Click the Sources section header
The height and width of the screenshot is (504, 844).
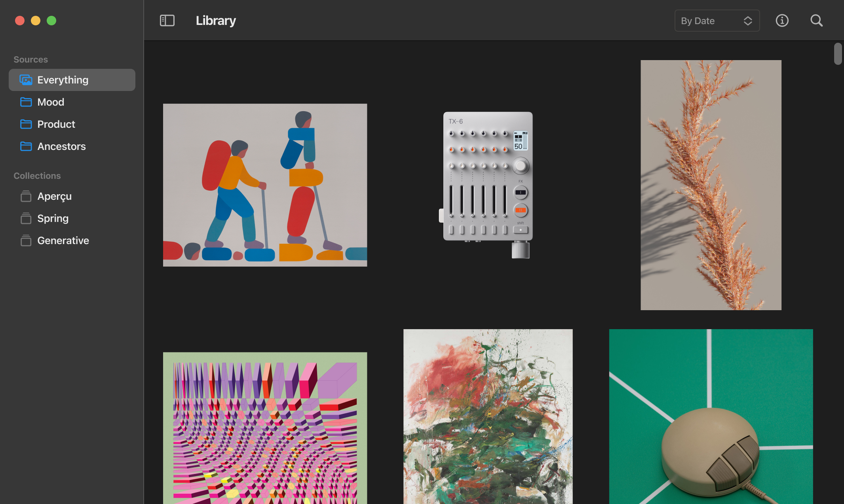tap(31, 59)
